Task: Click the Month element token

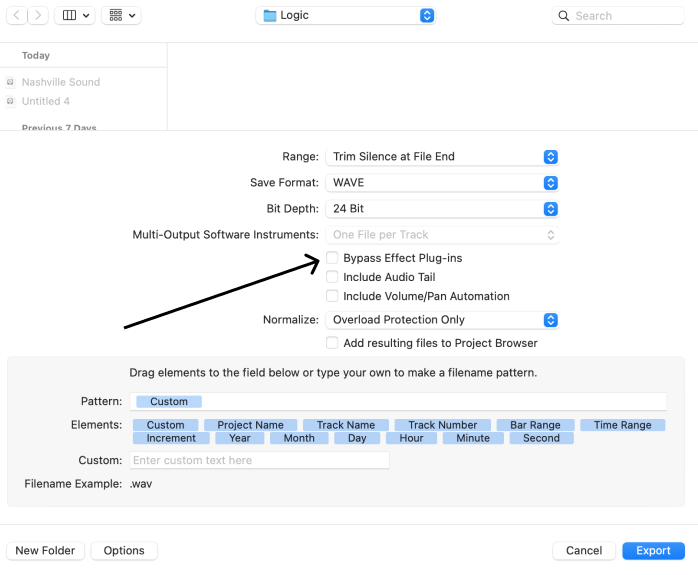Action: (x=299, y=438)
